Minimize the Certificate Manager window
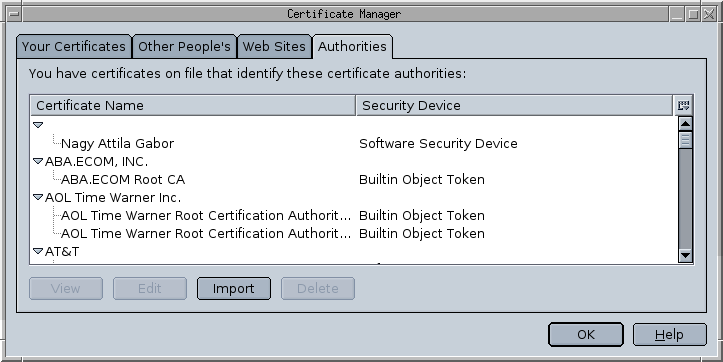This screenshot has width=723, height=362. click(677, 14)
